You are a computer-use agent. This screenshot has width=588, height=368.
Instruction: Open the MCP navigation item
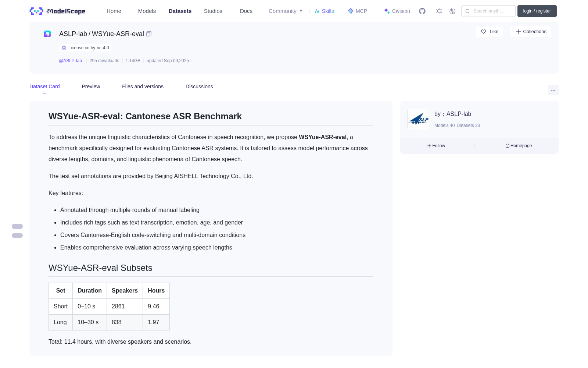point(358,11)
